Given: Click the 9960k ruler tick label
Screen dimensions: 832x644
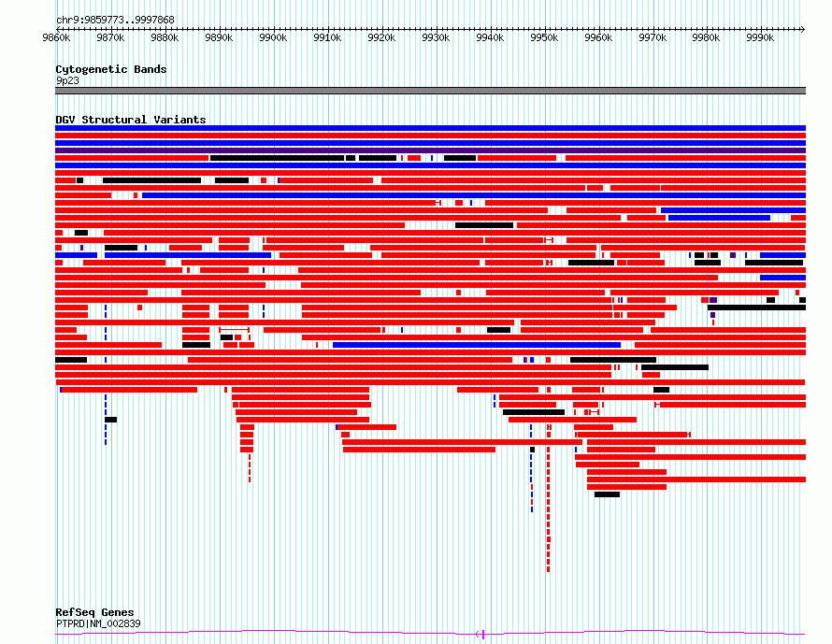Looking at the screenshot, I should (x=598, y=37).
